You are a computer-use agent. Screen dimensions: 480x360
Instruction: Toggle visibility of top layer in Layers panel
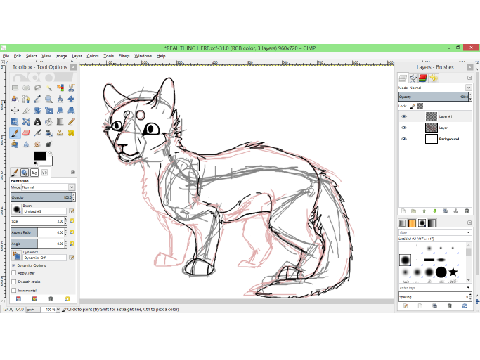click(404, 116)
